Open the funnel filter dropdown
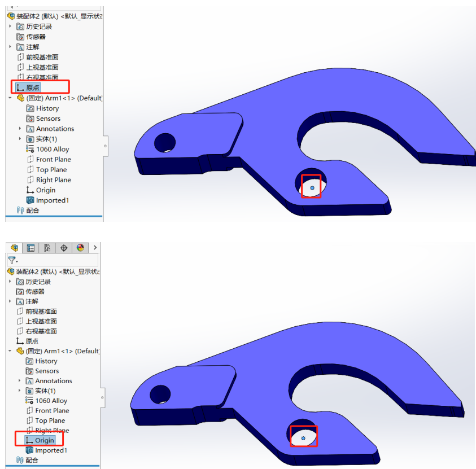 click(12, 261)
